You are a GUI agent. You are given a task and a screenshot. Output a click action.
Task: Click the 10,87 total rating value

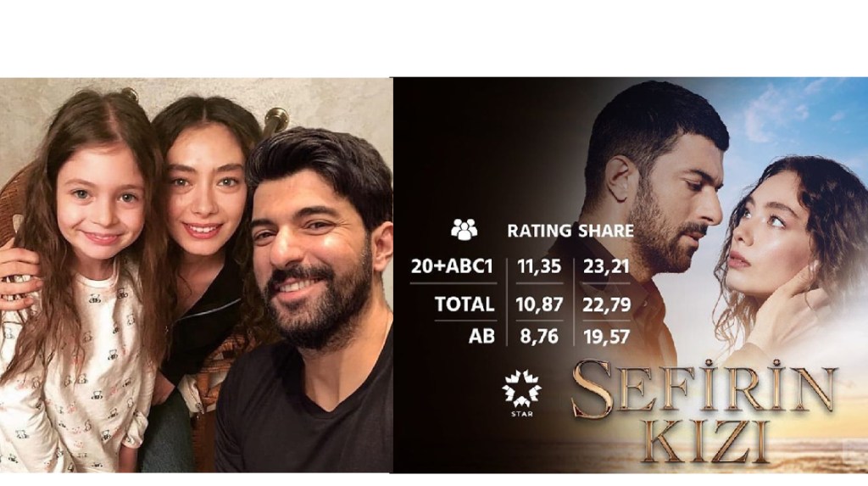coord(539,304)
